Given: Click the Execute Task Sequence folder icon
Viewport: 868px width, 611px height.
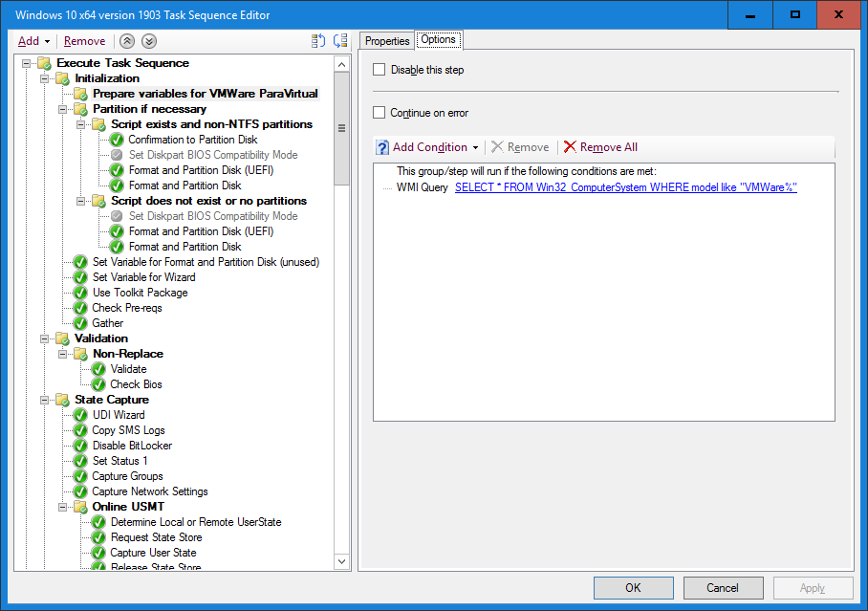Looking at the screenshot, I should 44,63.
